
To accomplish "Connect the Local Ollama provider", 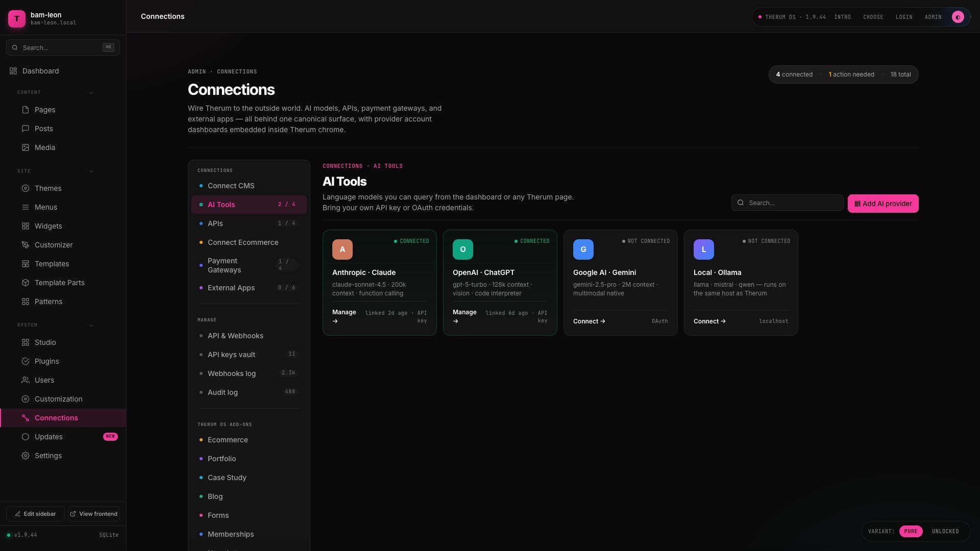I will [x=709, y=321].
